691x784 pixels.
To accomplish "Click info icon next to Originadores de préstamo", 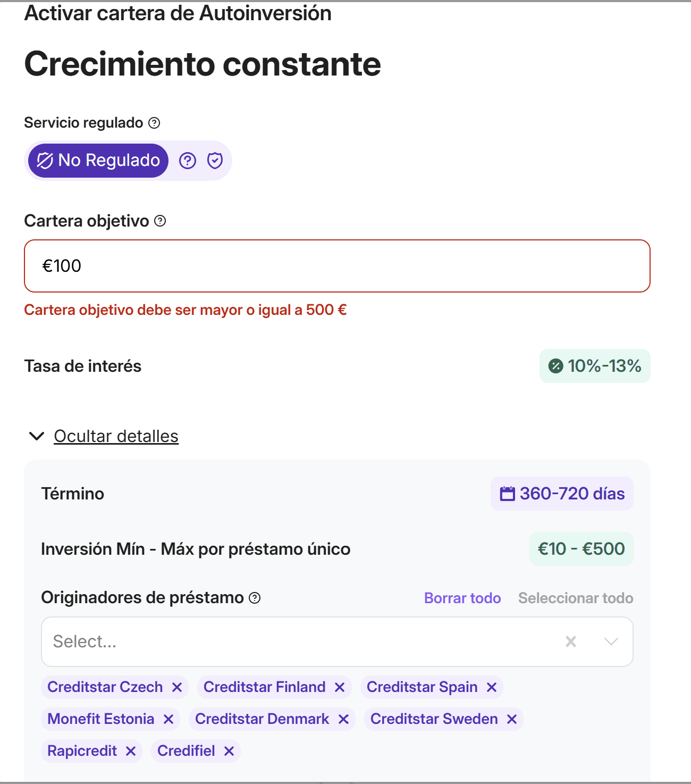I will [x=255, y=598].
